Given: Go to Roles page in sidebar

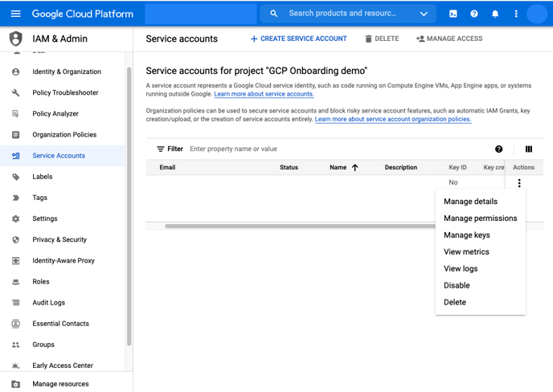Looking at the screenshot, I should 41,282.
